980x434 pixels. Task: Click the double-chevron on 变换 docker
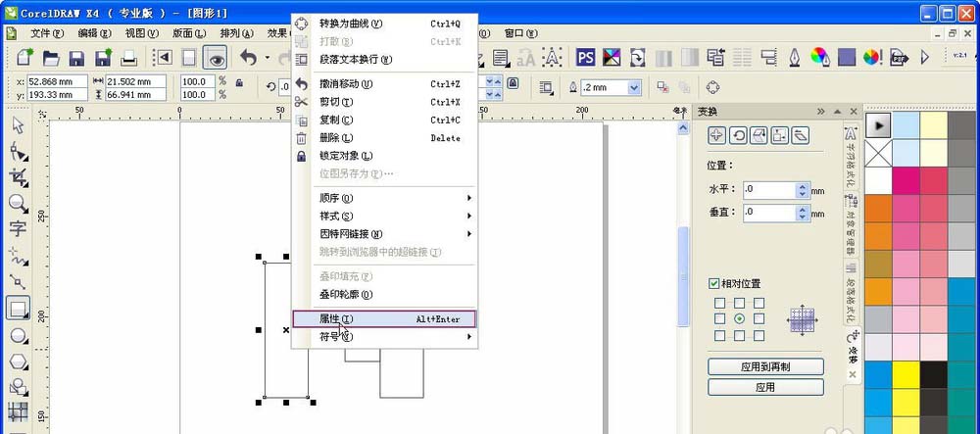820,111
